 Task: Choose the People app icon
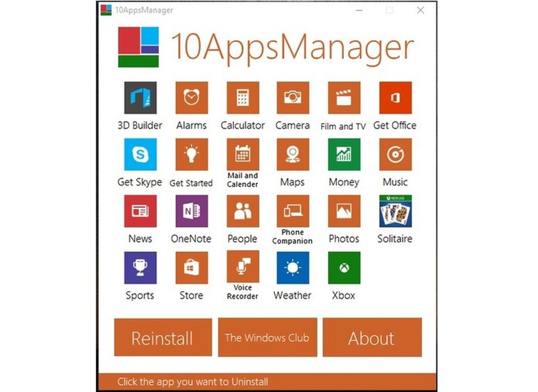tap(243, 211)
